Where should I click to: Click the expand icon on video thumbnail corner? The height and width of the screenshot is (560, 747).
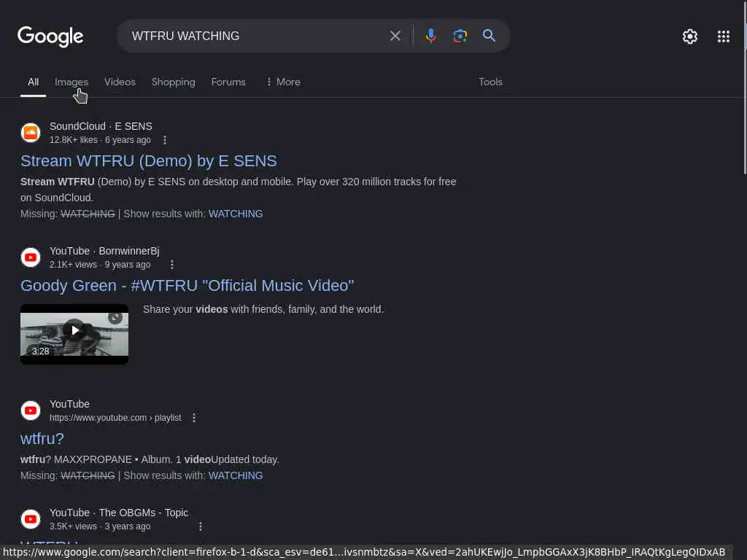click(115, 318)
